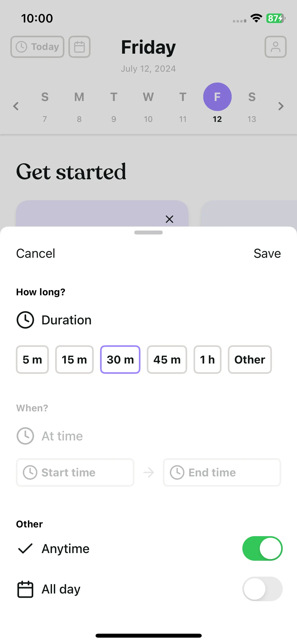Go to previous week with left chevron
Viewport: 297px width, 644px height.
(16, 106)
